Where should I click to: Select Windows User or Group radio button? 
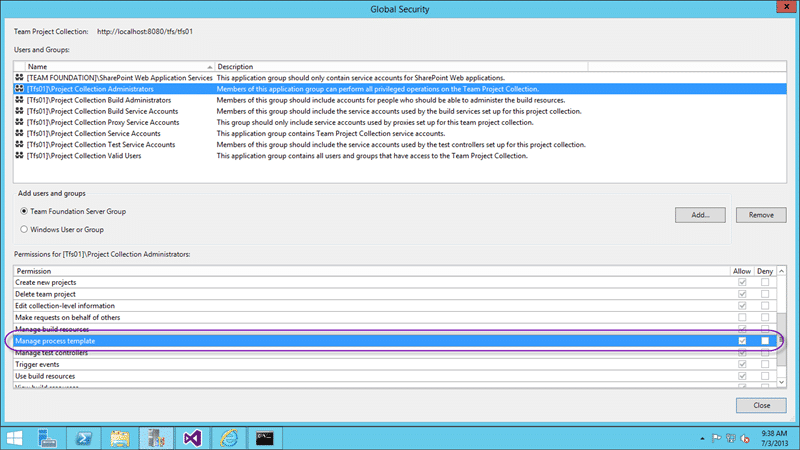coord(24,230)
